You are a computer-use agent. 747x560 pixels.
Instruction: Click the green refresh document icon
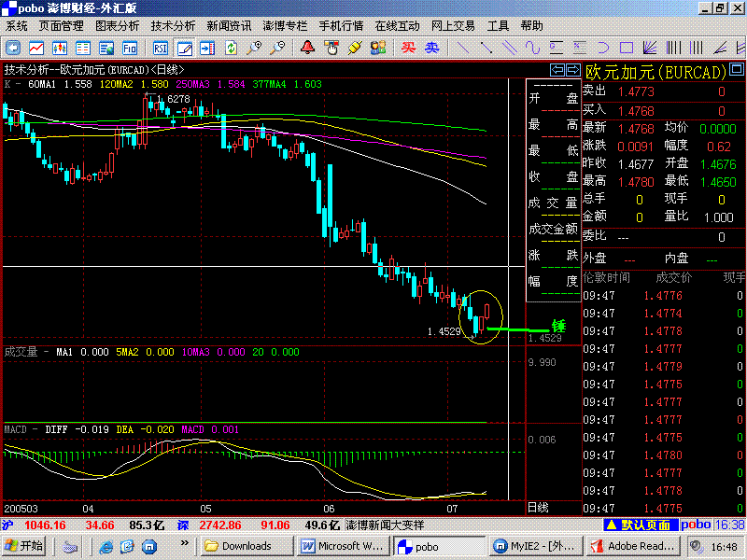coord(231,49)
